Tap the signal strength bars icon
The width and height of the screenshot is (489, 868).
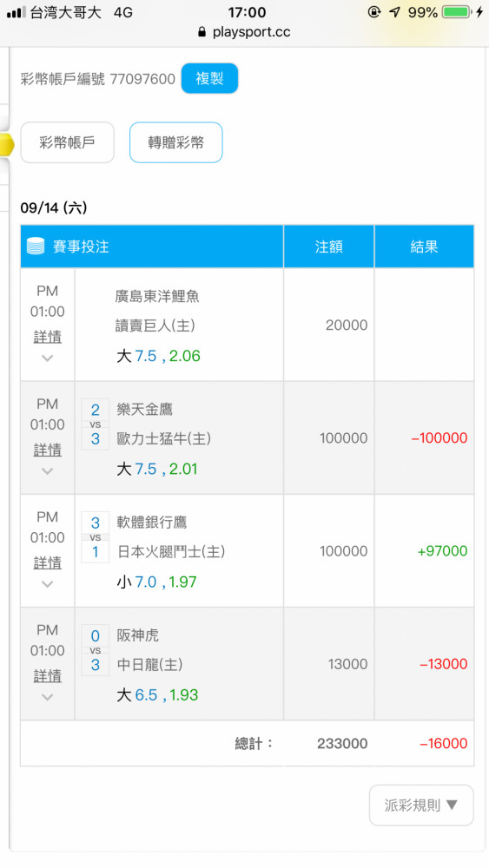click(16, 12)
